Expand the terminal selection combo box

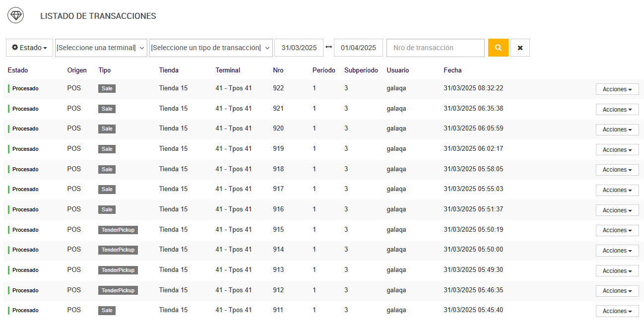[x=101, y=48]
